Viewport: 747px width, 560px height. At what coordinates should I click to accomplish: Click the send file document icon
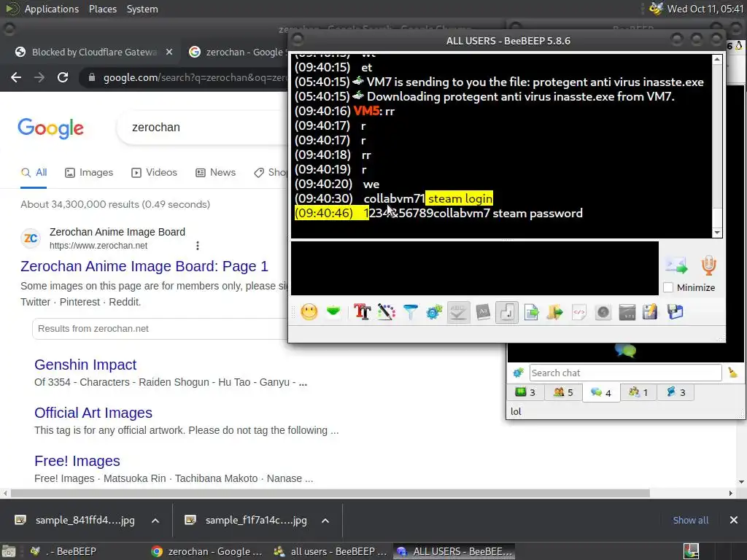pyautogui.click(x=531, y=312)
